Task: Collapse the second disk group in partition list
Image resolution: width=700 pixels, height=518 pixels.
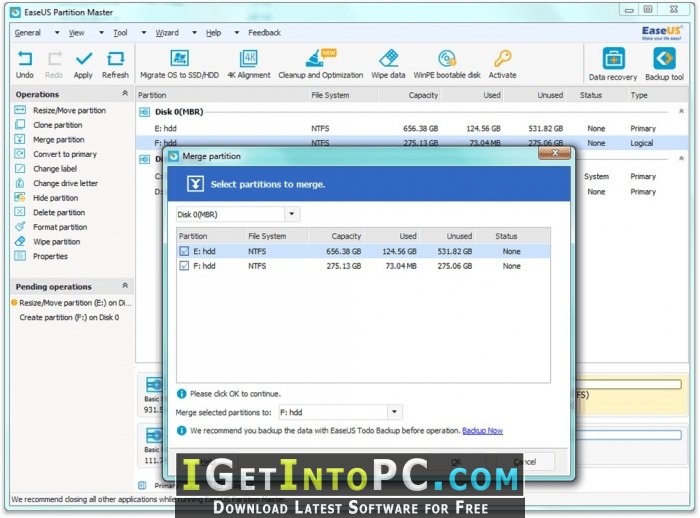Action: (681, 159)
